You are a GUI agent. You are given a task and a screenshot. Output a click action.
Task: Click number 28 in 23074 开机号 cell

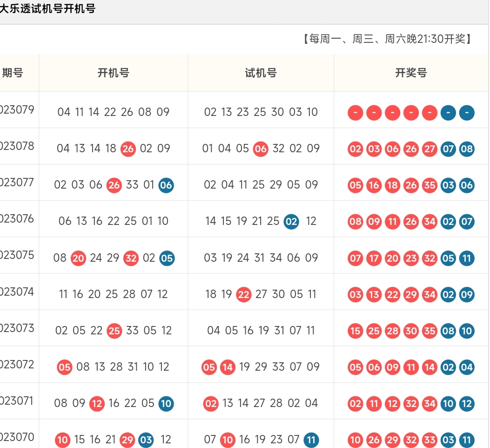(x=129, y=294)
